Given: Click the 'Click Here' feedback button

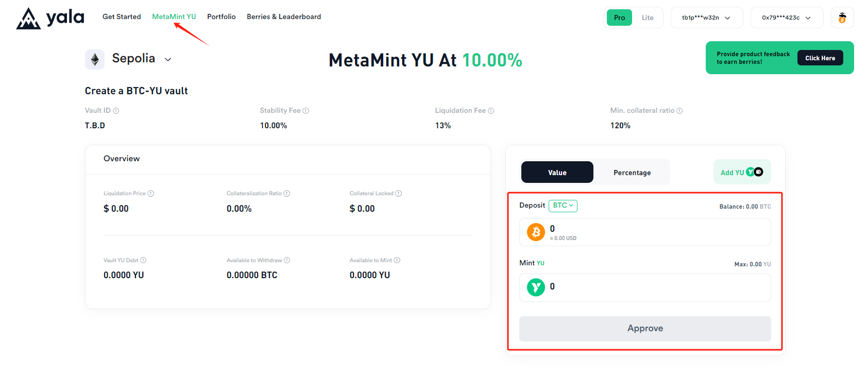Looking at the screenshot, I should click(820, 58).
